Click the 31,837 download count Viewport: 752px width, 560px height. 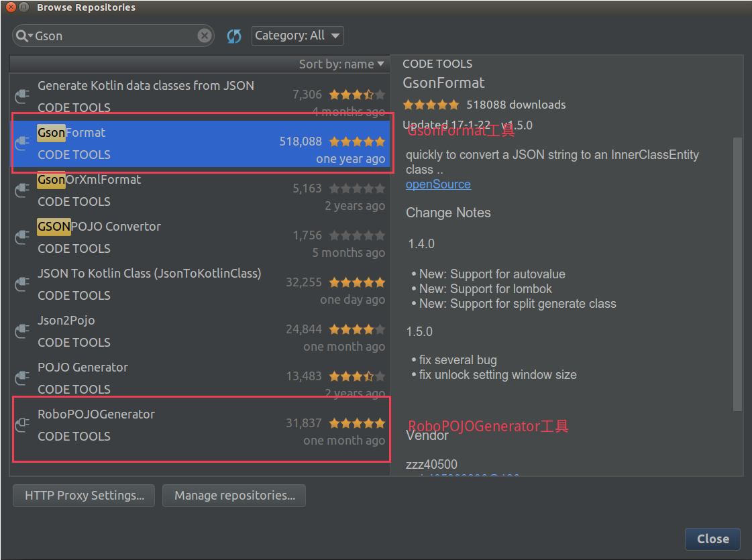coord(304,423)
